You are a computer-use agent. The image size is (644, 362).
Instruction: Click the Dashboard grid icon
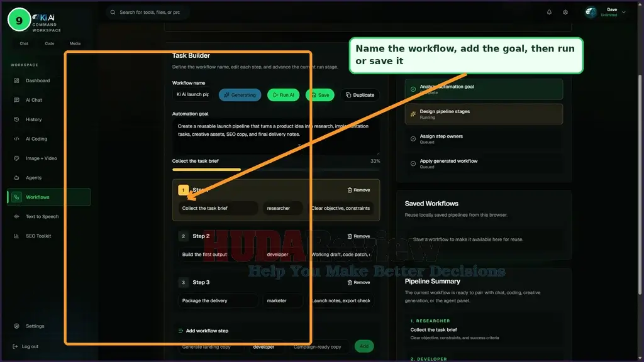point(16,80)
